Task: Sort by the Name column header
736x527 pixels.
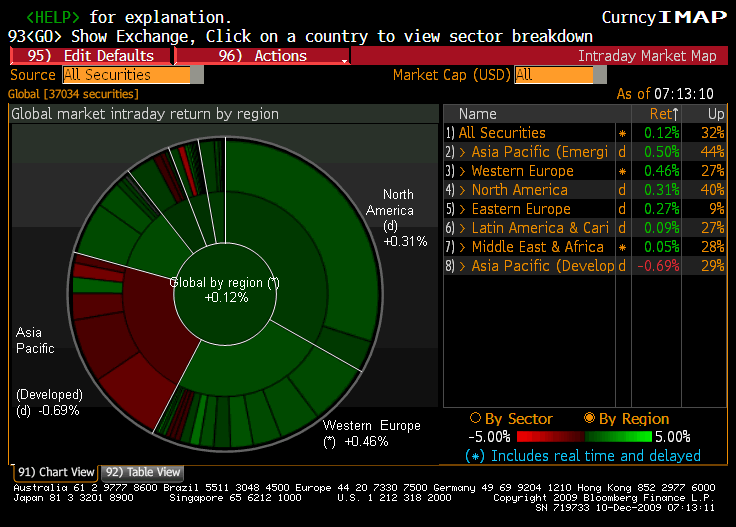Action: tap(477, 114)
